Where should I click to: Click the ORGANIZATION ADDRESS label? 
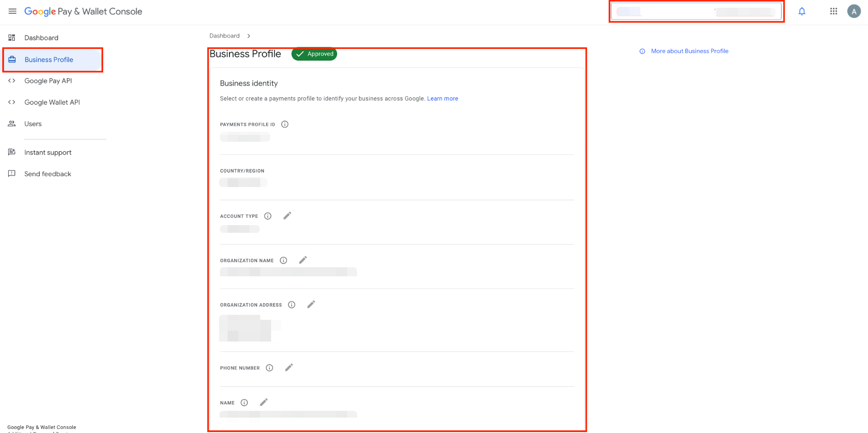pos(251,305)
